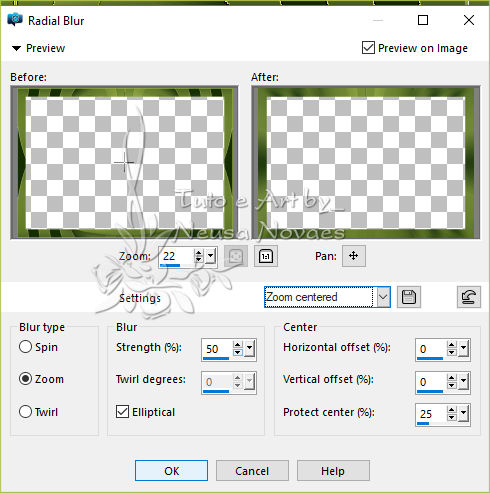Click the Help button
The height and width of the screenshot is (493, 490).
click(333, 471)
